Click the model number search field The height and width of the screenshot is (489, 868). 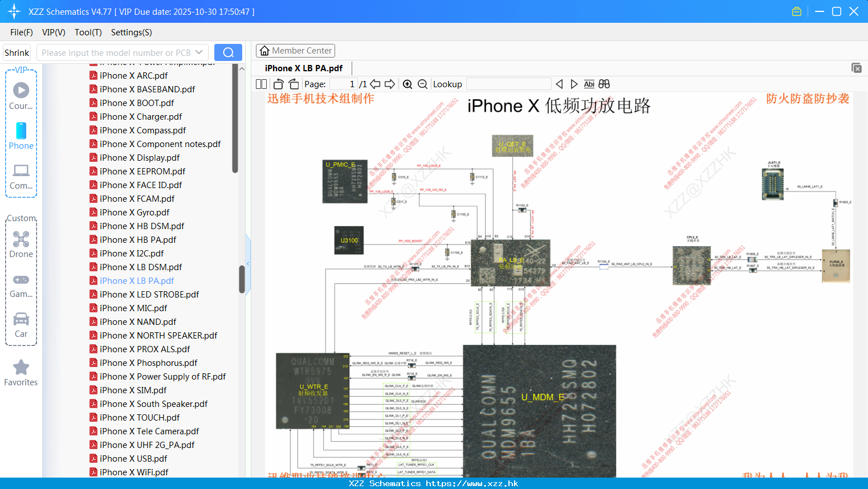point(116,52)
